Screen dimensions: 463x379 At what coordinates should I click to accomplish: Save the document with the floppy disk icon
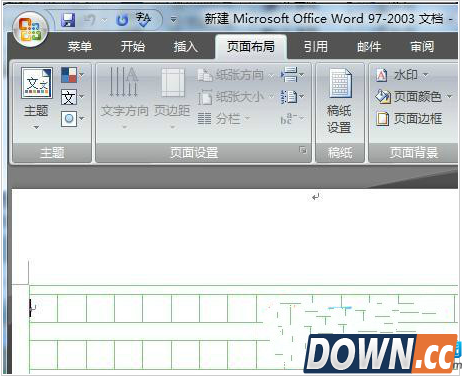point(68,20)
